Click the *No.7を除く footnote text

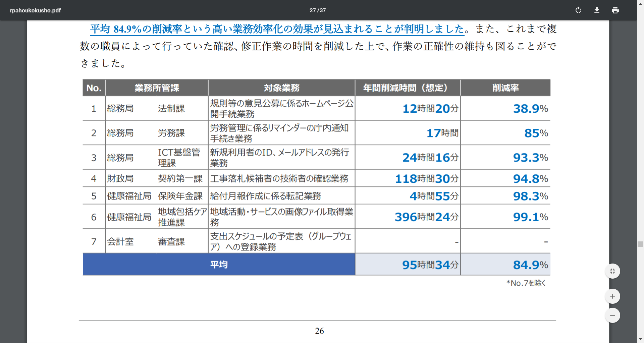click(x=526, y=283)
